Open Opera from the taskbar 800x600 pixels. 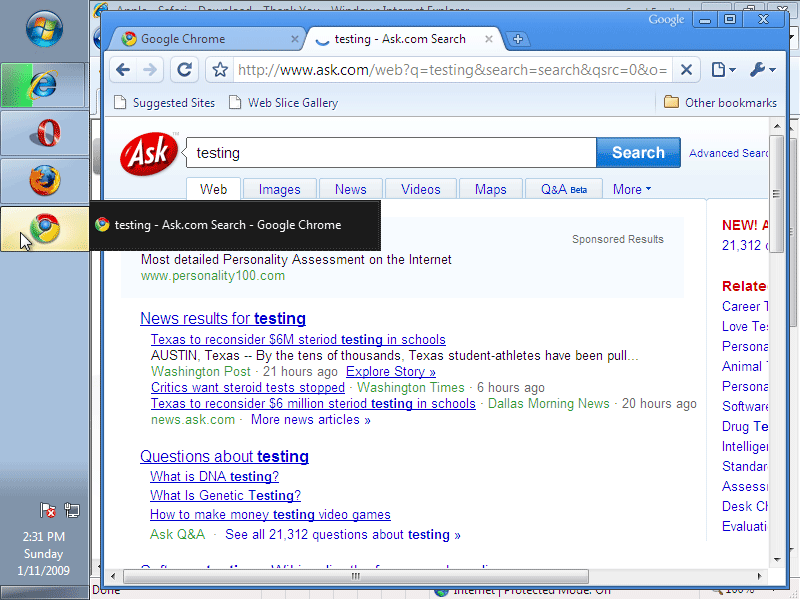click(x=44, y=132)
